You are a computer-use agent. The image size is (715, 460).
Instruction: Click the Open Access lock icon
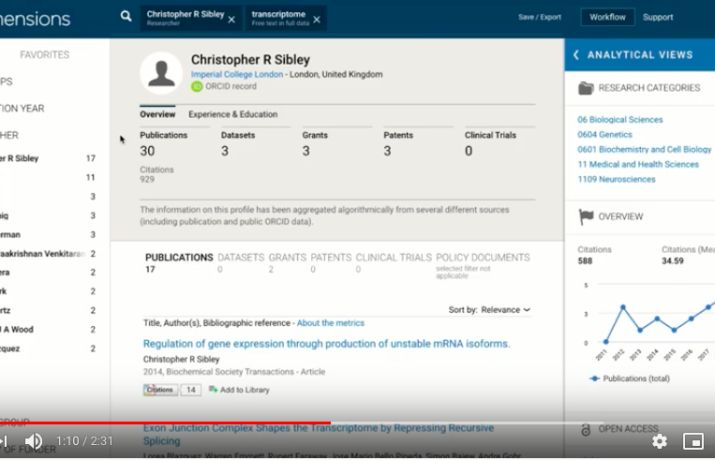[x=586, y=429]
